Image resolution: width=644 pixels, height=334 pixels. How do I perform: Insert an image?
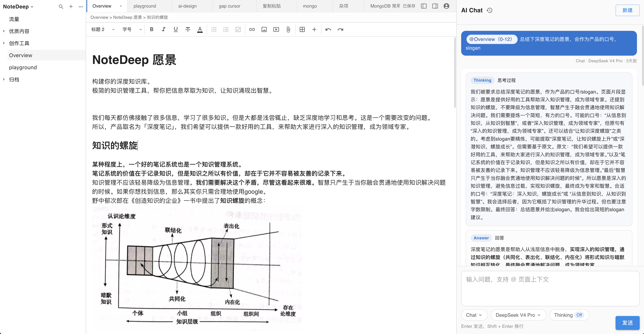click(x=264, y=29)
